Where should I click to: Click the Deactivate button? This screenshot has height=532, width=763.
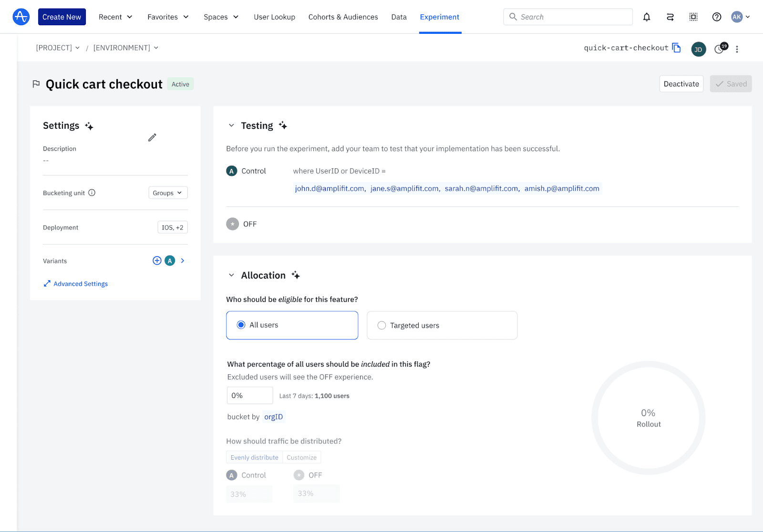point(681,84)
